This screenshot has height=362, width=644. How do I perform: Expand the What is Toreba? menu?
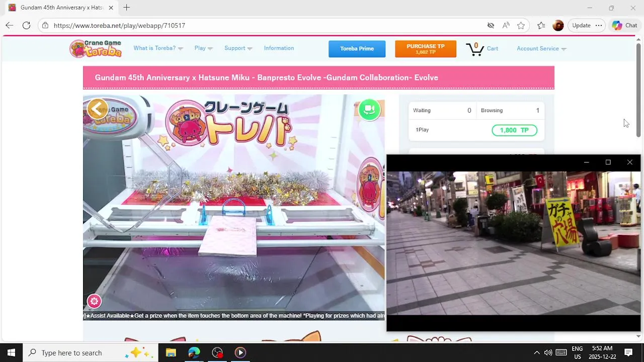point(158,48)
